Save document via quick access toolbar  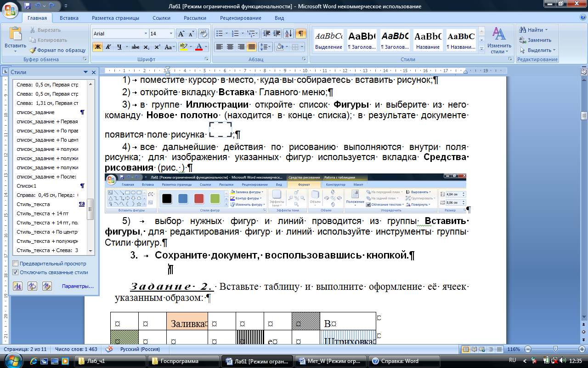coord(28,6)
